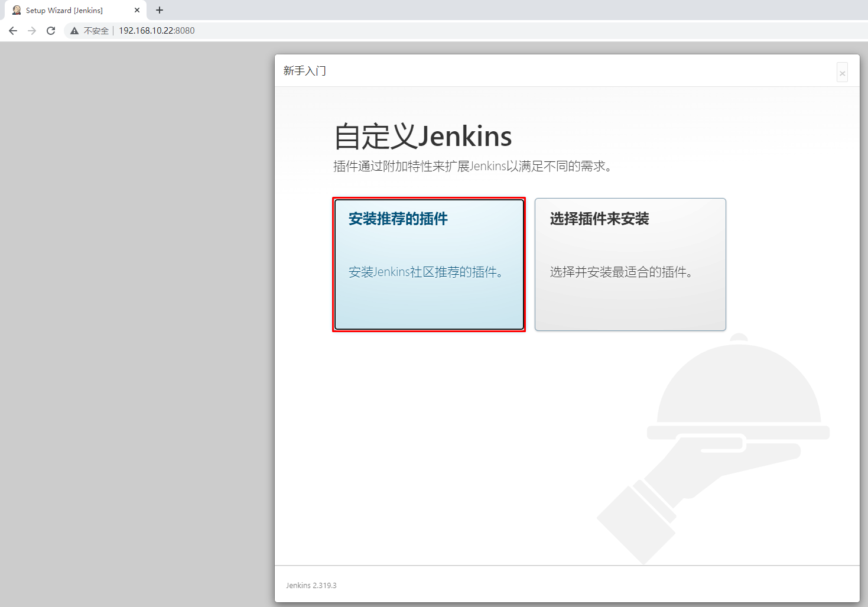
Task: Click the plugin description subtitle under the heading
Action: pos(473,166)
